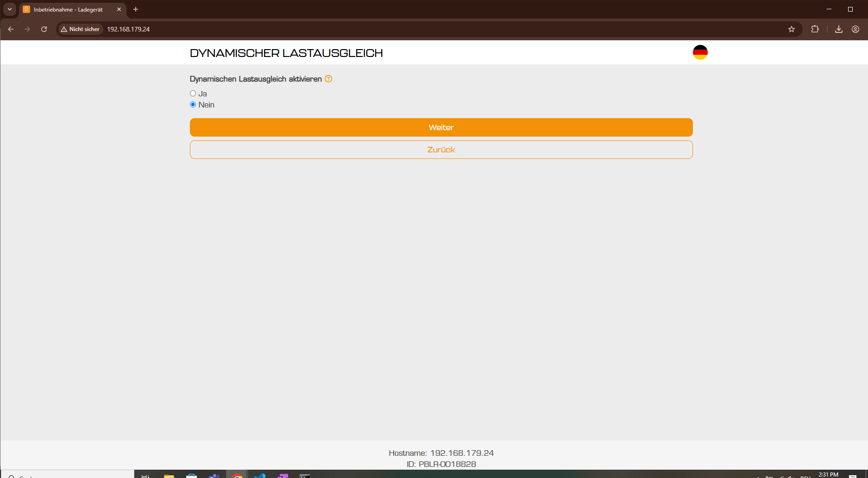
Task: Open the taskbar clock showing 2:31 PM
Action: click(828, 474)
